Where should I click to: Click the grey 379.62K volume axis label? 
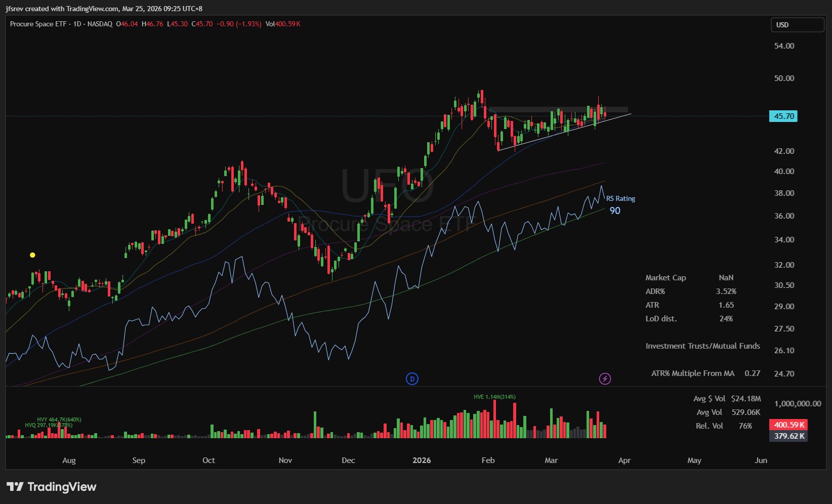click(788, 436)
